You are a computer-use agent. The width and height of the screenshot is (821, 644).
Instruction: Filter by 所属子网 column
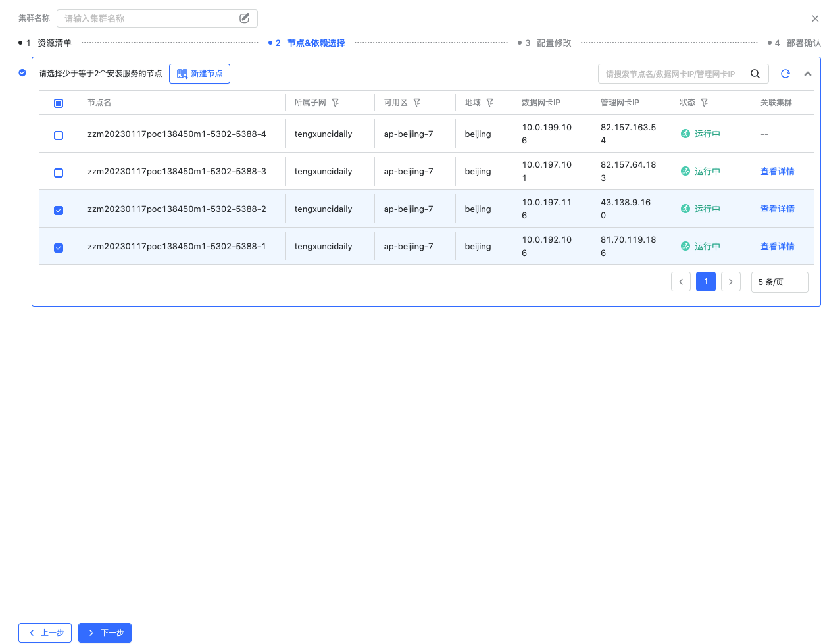336,103
